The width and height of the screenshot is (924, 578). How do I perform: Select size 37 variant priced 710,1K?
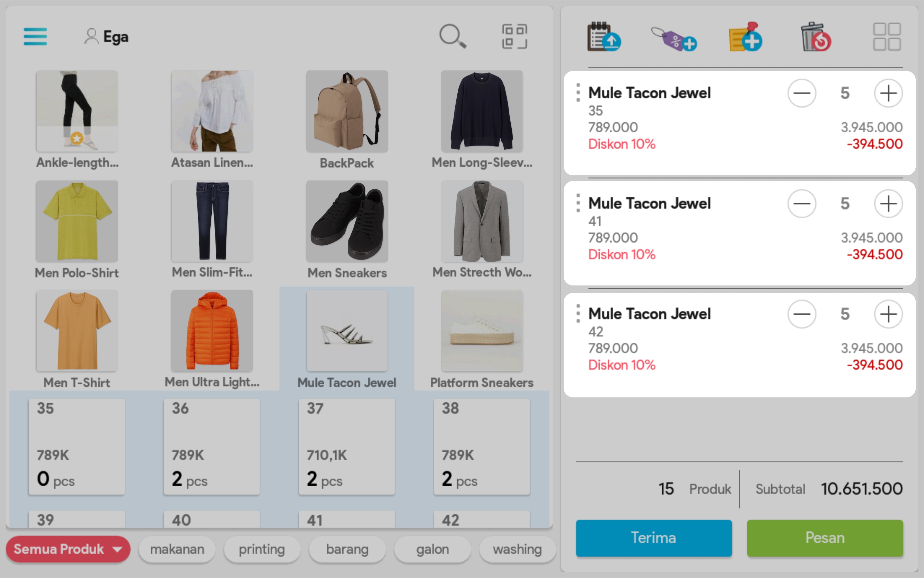(x=346, y=446)
